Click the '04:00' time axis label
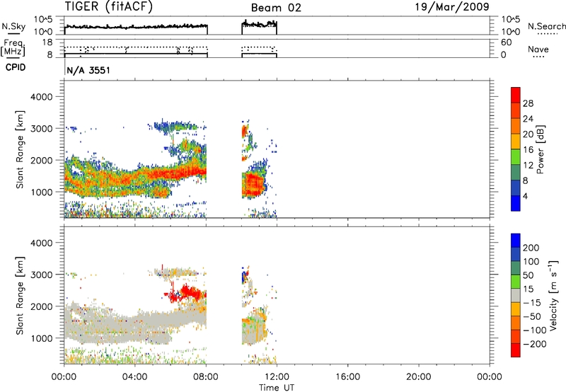Viewport: 566px width, 392px height. 135,377
